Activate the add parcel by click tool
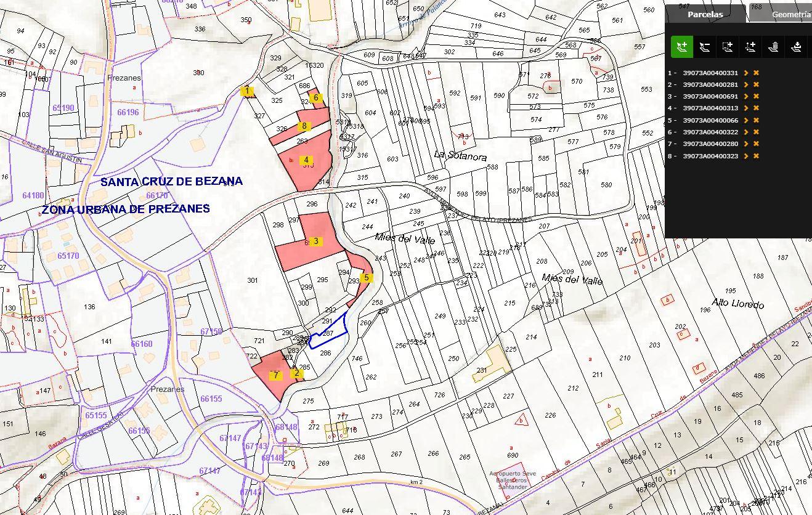The image size is (812, 515). pyautogui.click(x=682, y=46)
